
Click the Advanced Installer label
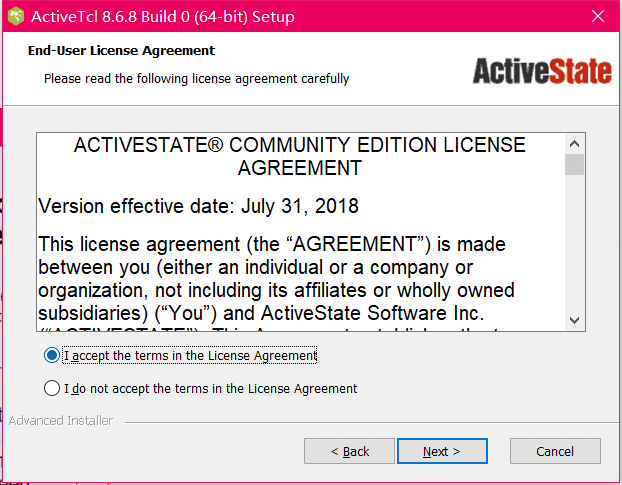click(x=61, y=420)
